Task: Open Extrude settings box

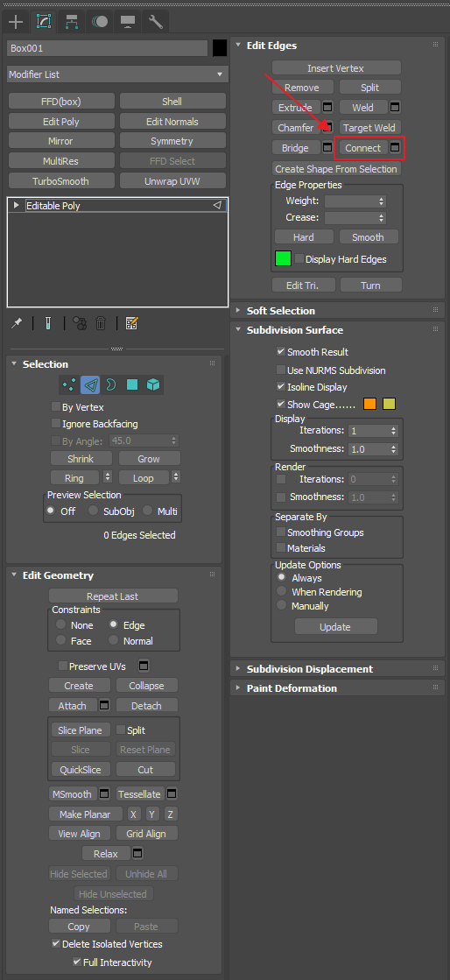Action: 327,108
